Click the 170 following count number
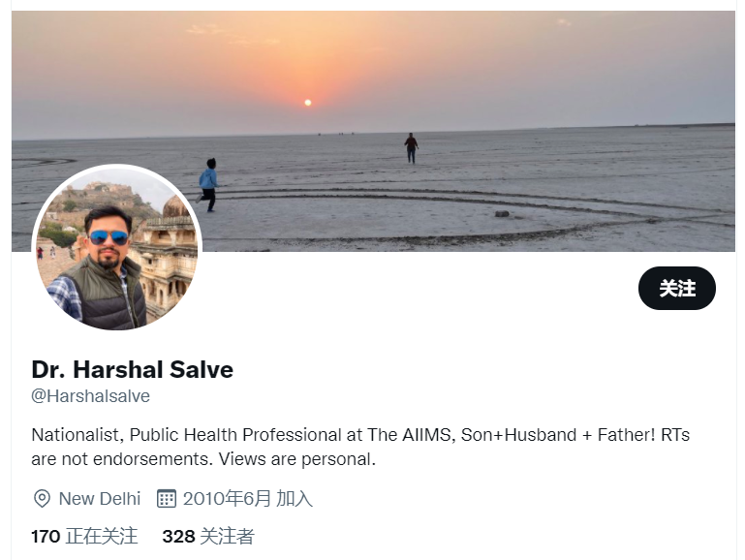The image size is (745, 560). [x=46, y=536]
